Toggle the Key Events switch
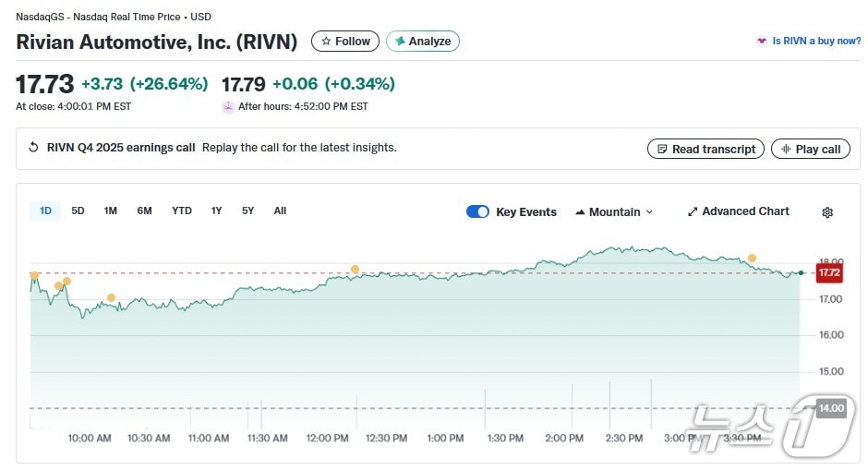 tap(477, 211)
